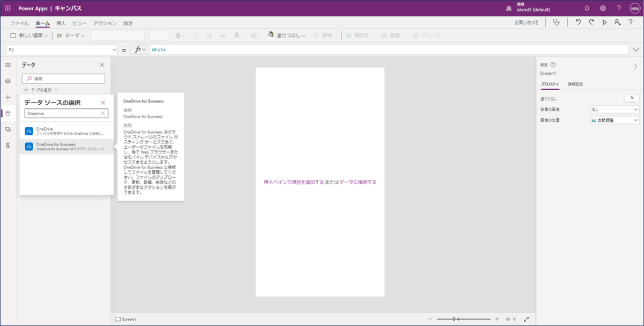Open 背景の画像 dropdown
The height and width of the screenshot is (326, 644).
click(x=614, y=110)
